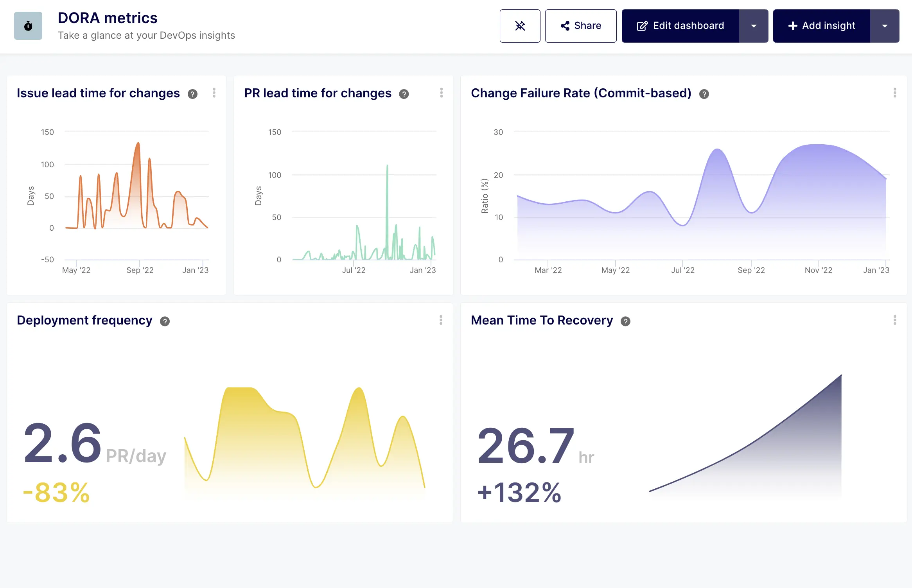
Task: Open help for Change Failure Rate
Action: tap(704, 94)
